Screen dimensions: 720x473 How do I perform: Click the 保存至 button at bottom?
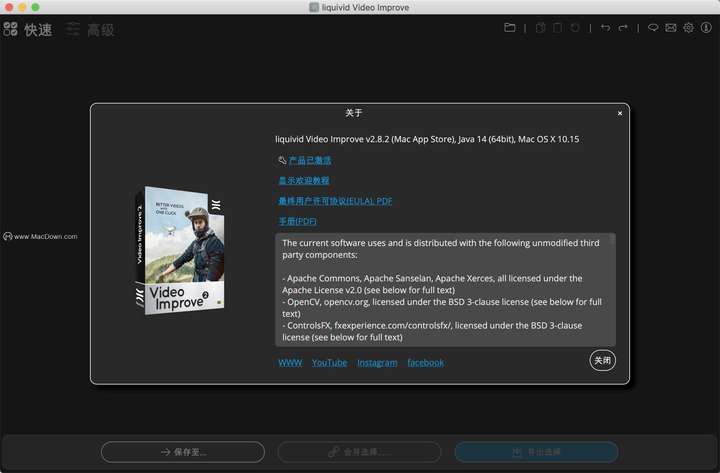pyautogui.click(x=183, y=452)
